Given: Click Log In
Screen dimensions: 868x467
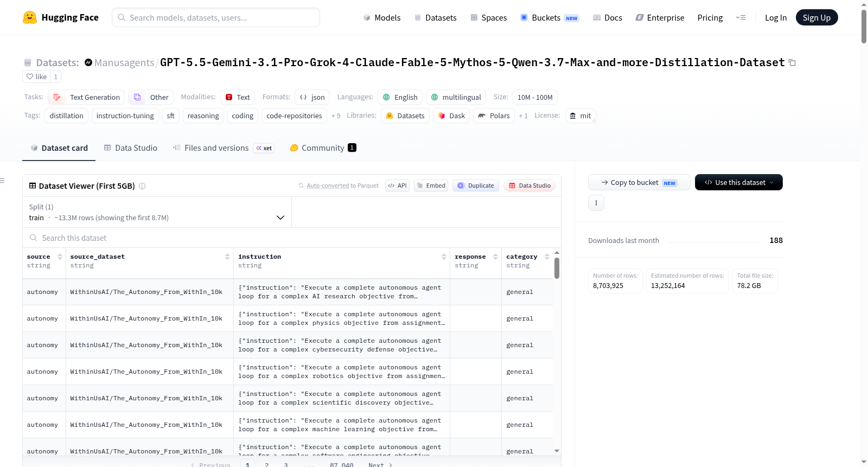Looking at the screenshot, I should pyautogui.click(x=776, y=17).
